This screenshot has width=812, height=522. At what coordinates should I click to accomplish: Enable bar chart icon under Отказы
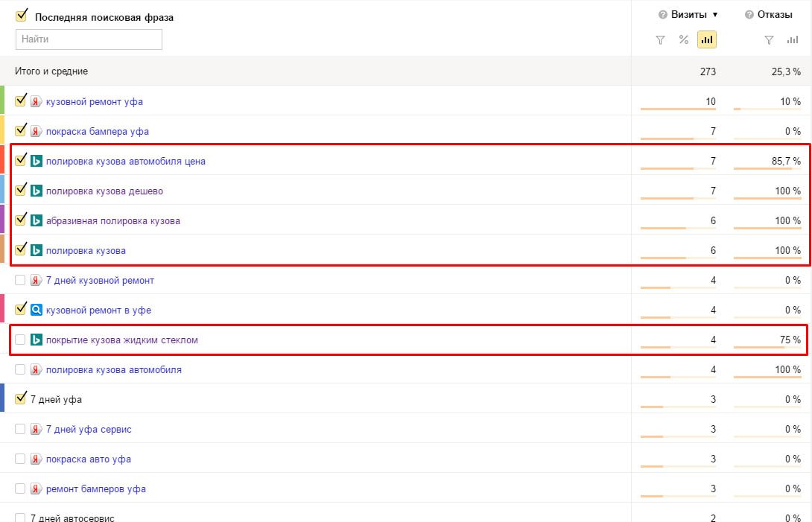click(793, 40)
